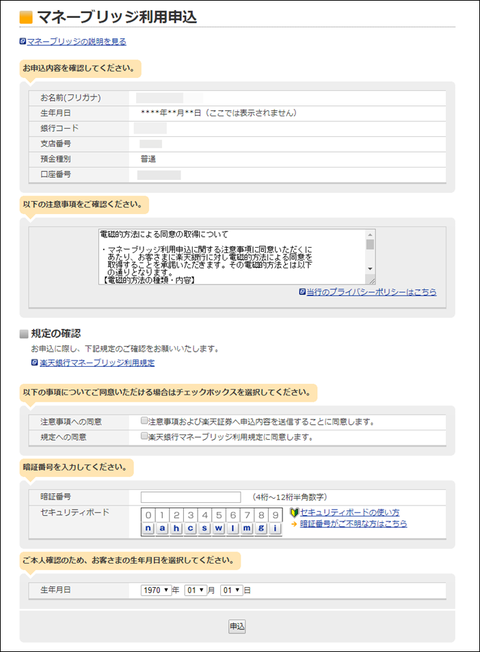Click the resize grip of notes textbox

(372, 281)
